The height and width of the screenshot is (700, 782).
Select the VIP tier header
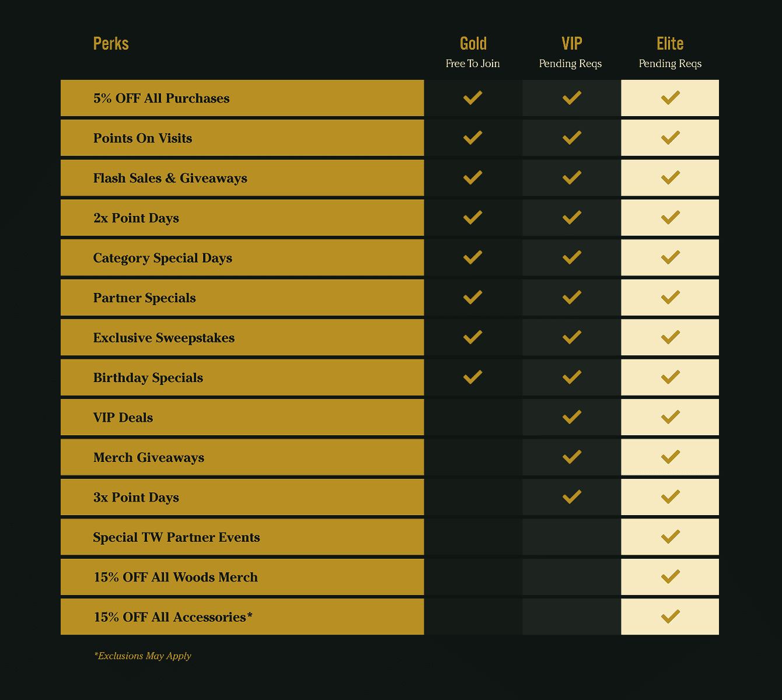click(572, 44)
